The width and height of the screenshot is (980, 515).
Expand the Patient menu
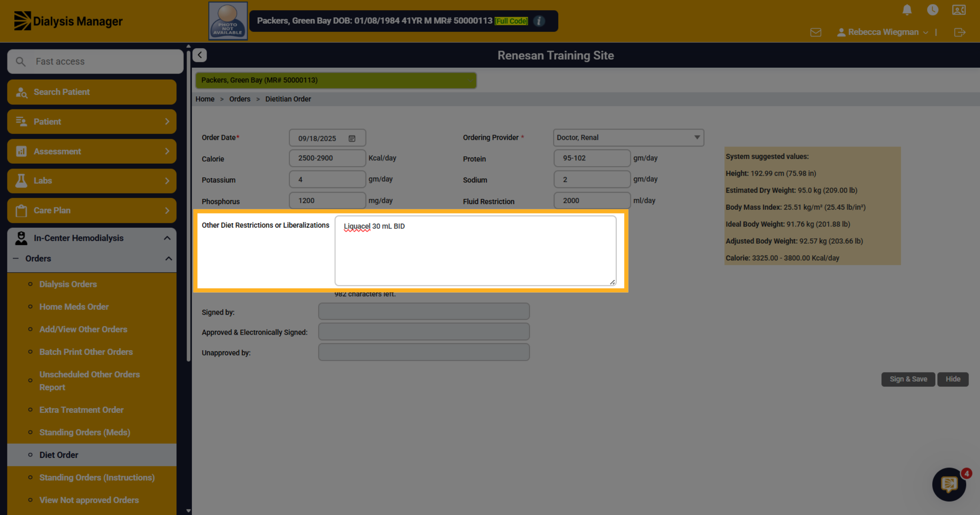[92, 122]
